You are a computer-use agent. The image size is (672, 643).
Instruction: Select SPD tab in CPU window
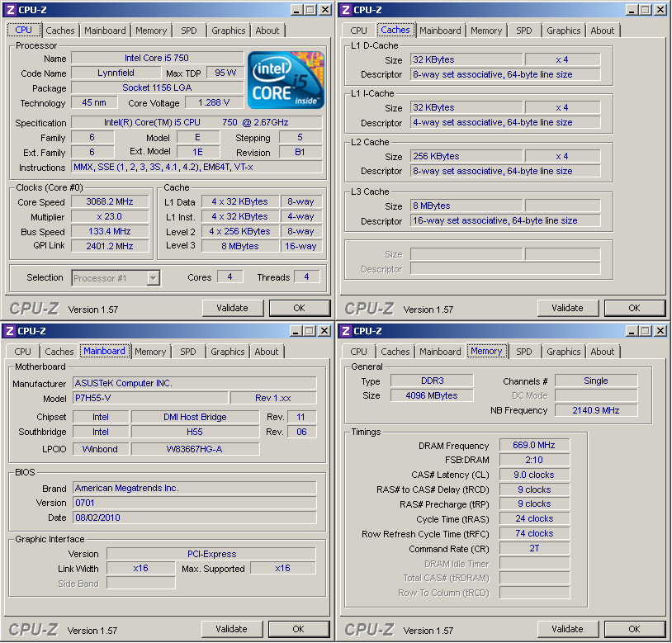coord(188,31)
